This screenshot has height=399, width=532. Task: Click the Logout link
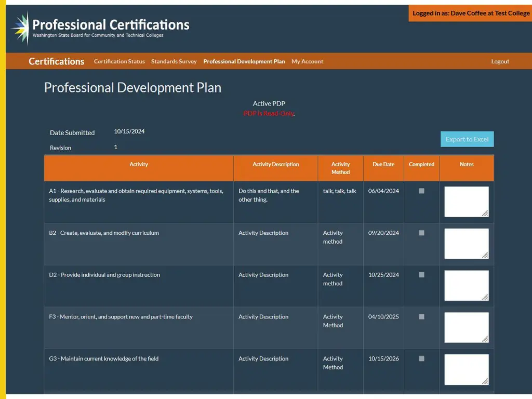500,61
